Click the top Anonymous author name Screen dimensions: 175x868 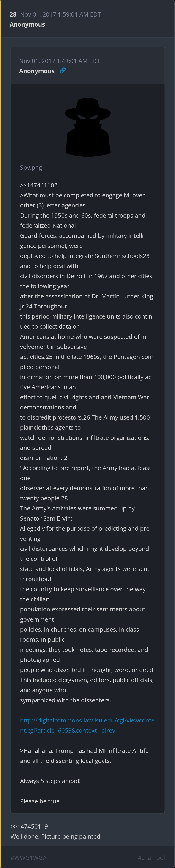point(27,25)
